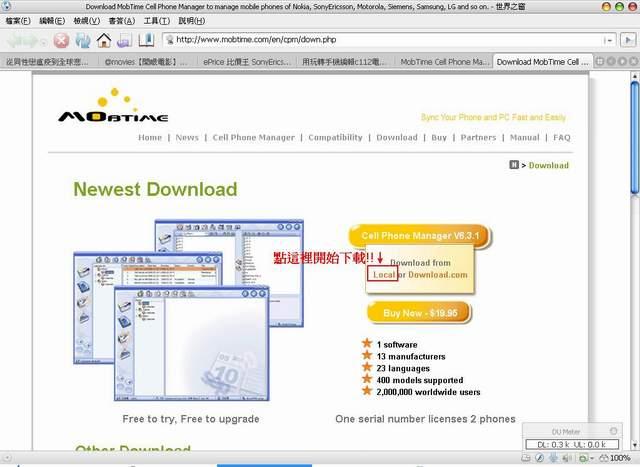The height and width of the screenshot is (467, 640).
Task: Click the 'Newest Download' heading
Action: [x=155, y=189]
